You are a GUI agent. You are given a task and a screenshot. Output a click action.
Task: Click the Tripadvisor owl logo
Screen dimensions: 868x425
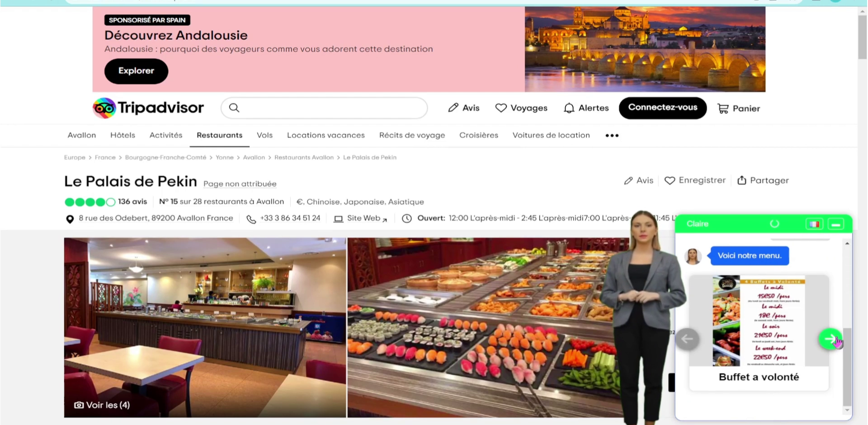tap(104, 108)
